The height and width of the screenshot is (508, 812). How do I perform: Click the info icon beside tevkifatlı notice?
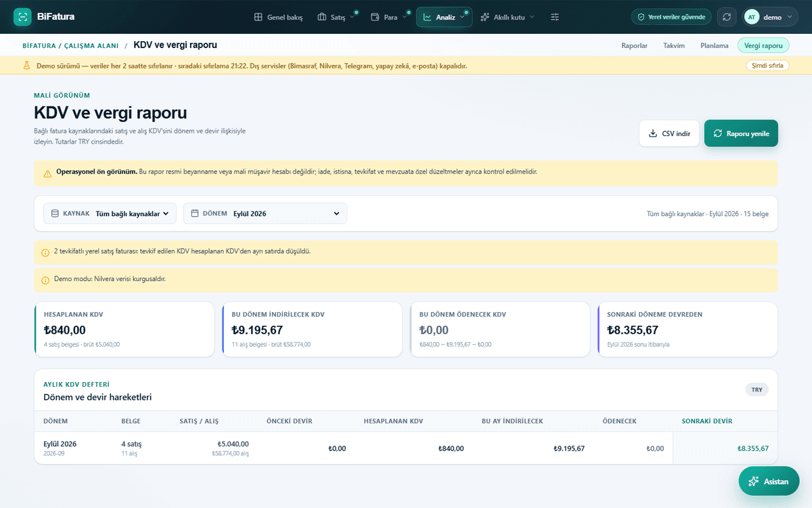(45, 252)
